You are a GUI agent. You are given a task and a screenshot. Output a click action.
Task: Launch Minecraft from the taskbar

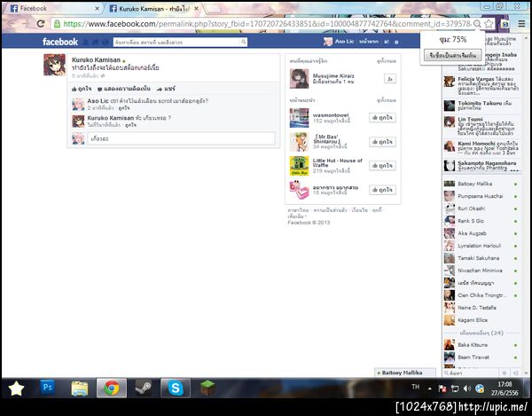207,388
